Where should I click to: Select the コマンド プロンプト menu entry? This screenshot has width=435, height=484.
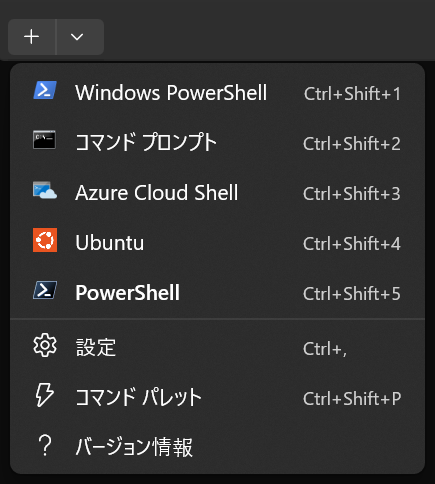(x=217, y=143)
